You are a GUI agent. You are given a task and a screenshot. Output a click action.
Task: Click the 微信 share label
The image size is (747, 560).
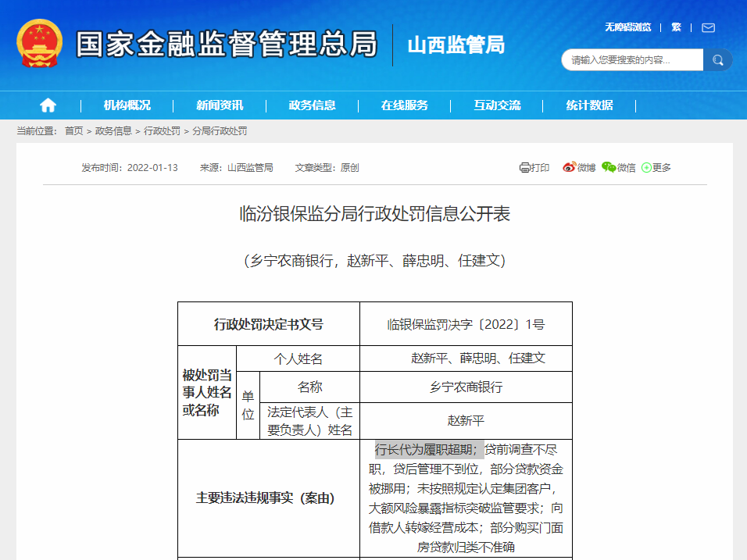point(626,168)
